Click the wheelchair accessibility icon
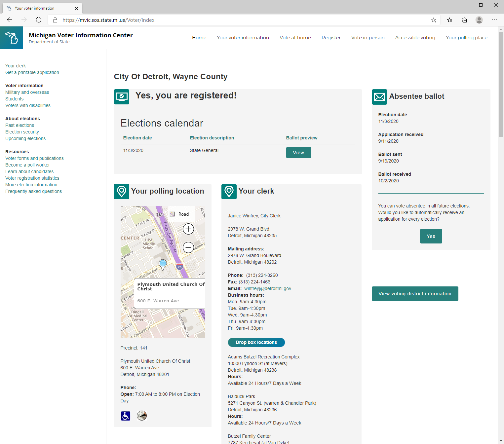The width and height of the screenshot is (504, 444). pyautogui.click(x=126, y=416)
